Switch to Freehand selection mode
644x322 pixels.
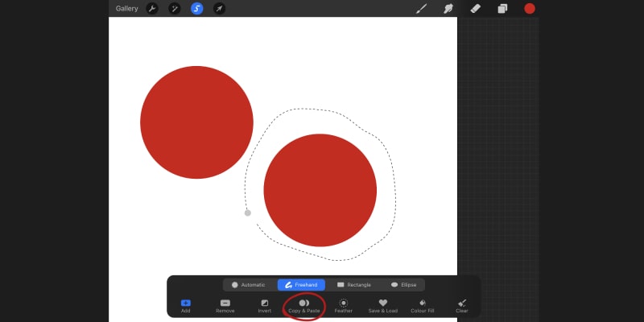[301, 285]
